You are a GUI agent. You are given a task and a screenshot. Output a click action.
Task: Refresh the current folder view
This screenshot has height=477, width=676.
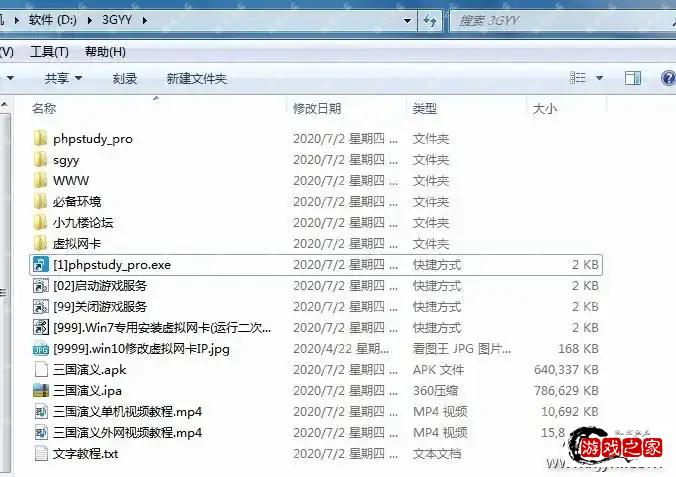pyautogui.click(x=430, y=20)
